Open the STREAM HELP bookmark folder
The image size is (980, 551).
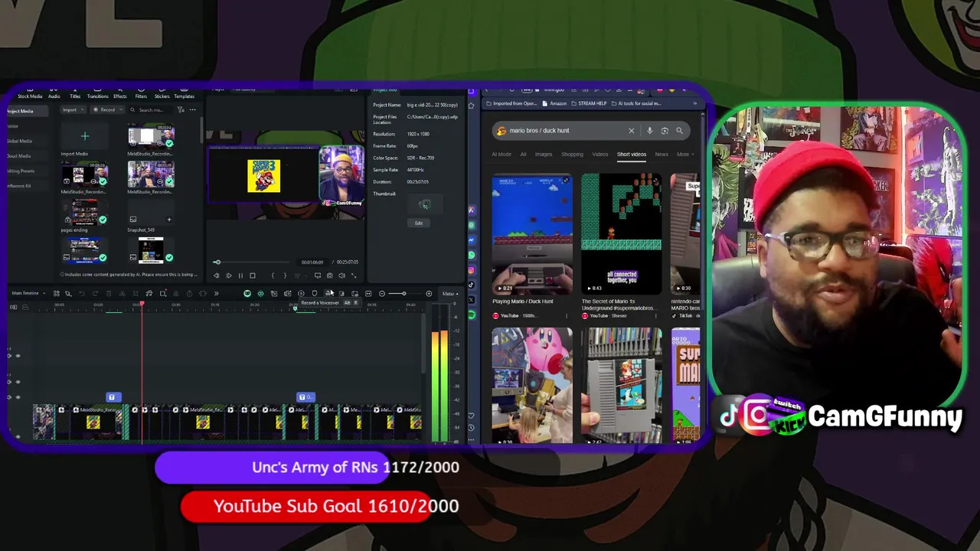588,103
